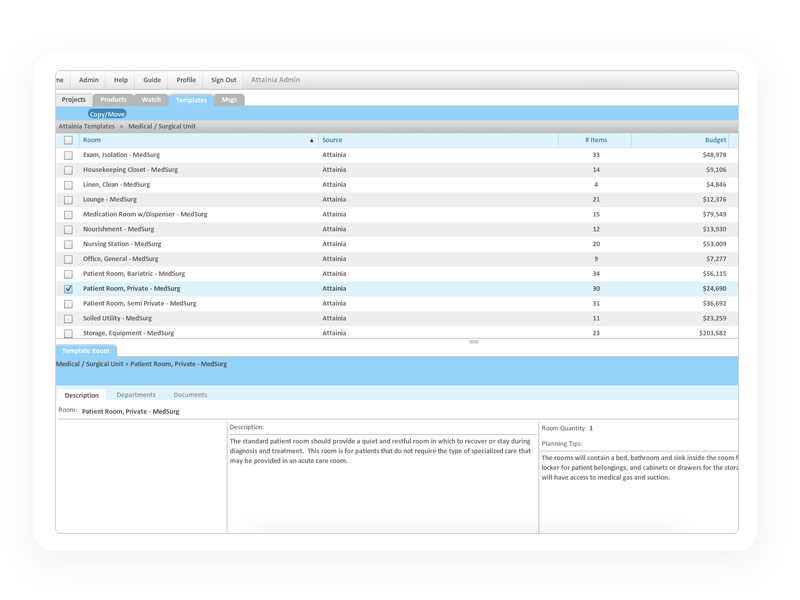Image resolution: width=800 pixels, height=600 pixels.
Task: Open the Help menu
Action: click(121, 80)
